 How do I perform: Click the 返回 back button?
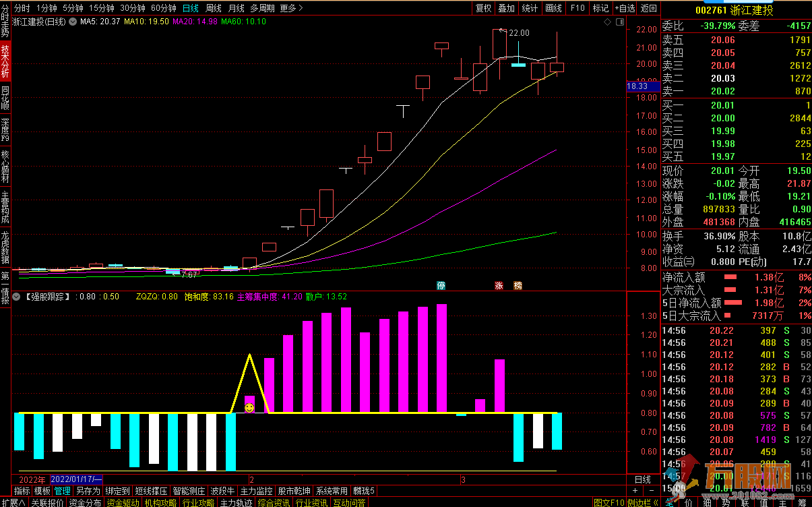tap(648, 8)
